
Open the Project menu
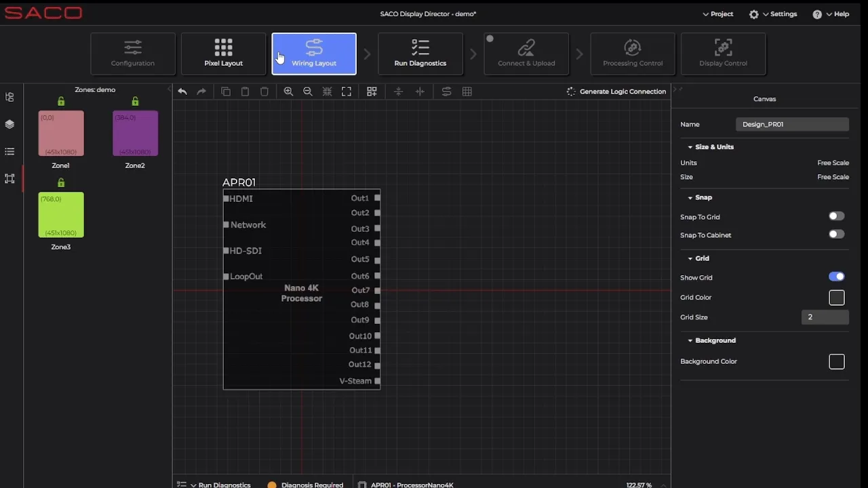(x=717, y=14)
